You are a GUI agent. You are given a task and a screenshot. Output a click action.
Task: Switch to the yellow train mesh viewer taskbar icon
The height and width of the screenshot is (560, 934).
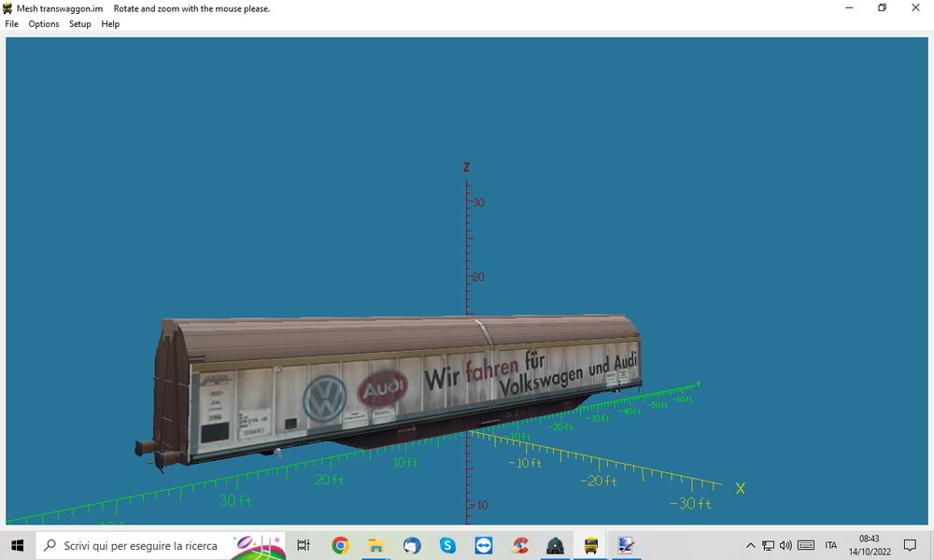591,545
